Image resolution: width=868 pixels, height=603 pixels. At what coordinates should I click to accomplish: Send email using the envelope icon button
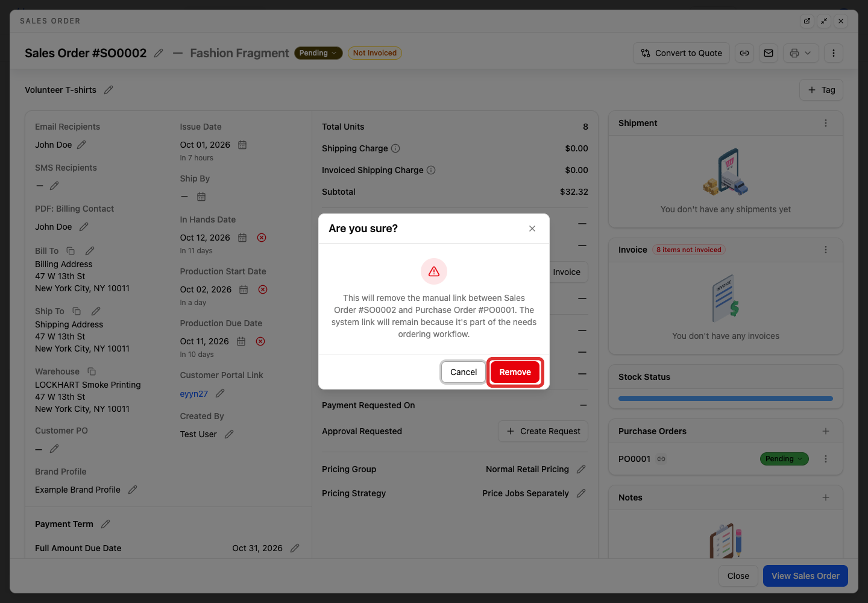pos(769,53)
